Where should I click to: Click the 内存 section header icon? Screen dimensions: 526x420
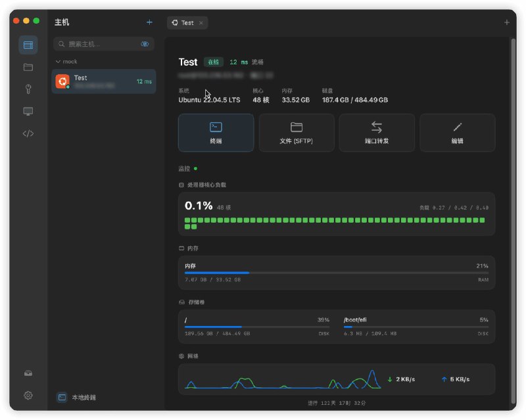click(x=181, y=248)
